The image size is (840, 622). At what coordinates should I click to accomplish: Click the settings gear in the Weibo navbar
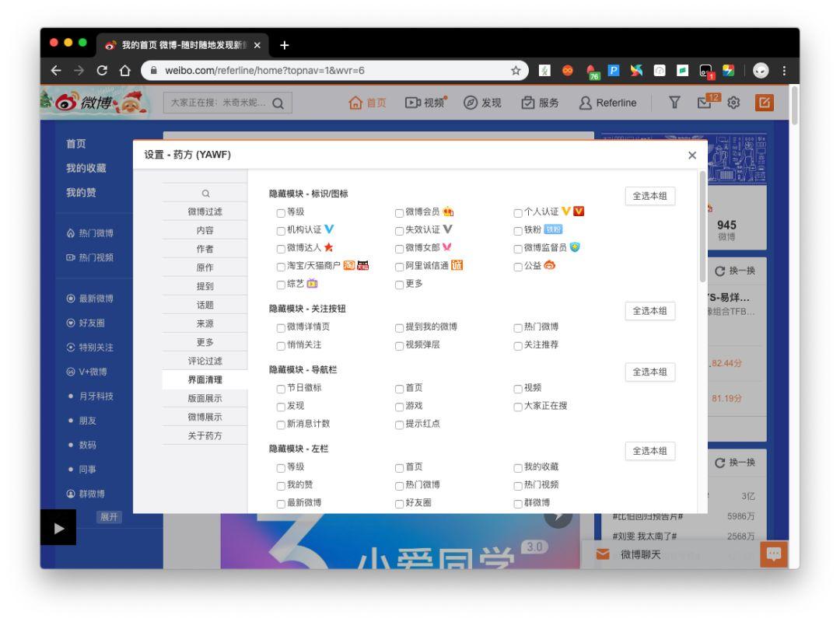tap(732, 102)
